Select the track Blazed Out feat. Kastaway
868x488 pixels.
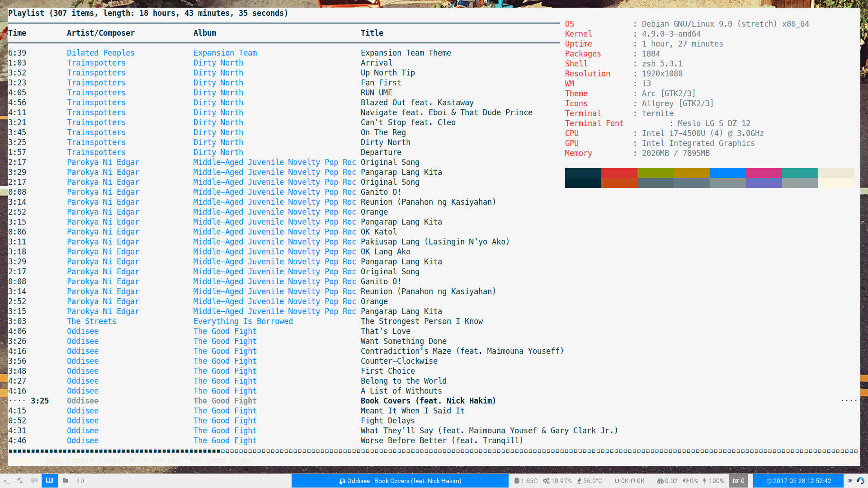(x=417, y=103)
